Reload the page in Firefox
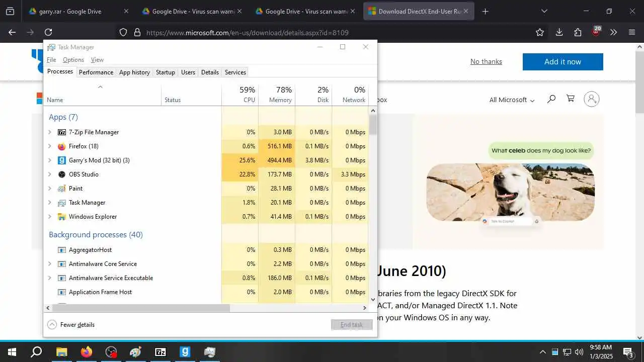The image size is (644, 362). pyautogui.click(x=48, y=32)
